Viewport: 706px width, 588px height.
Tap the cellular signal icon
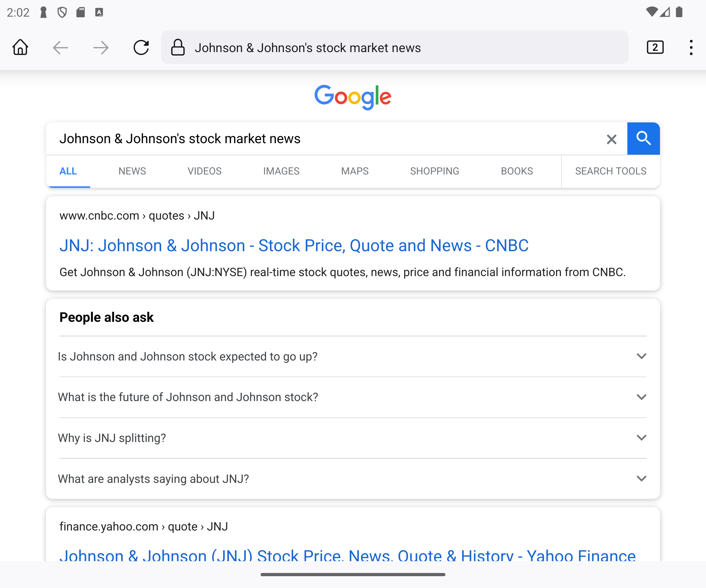coord(665,12)
